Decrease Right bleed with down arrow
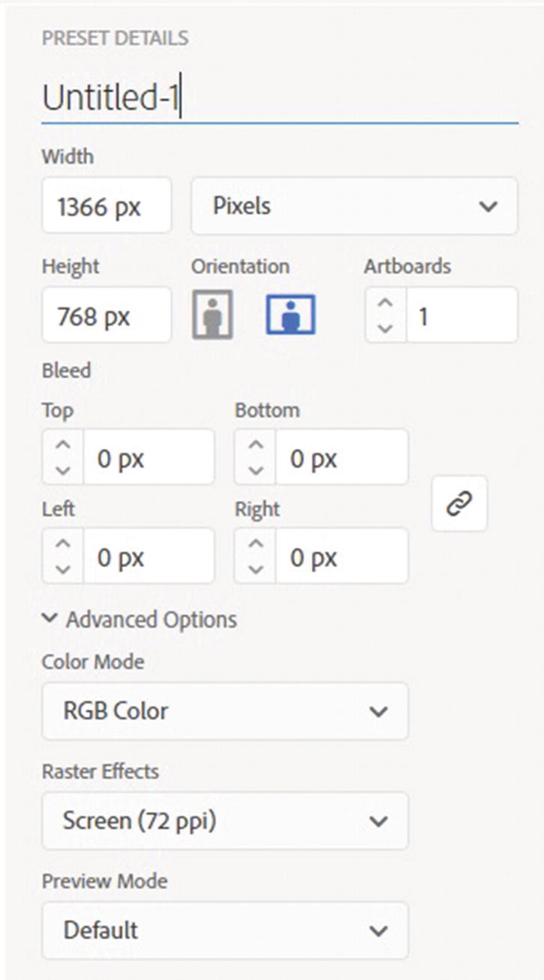 click(x=255, y=569)
